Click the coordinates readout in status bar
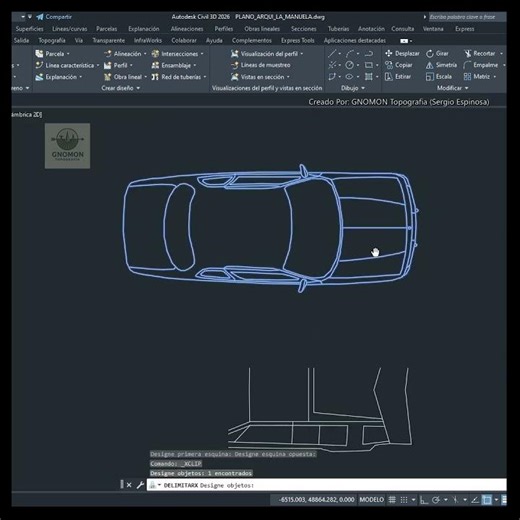Image resolution: width=520 pixels, height=520 pixels. (x=316, y=500)
